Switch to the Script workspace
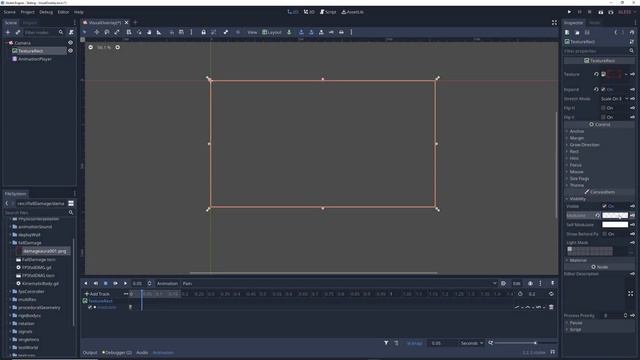 (328, 12)
